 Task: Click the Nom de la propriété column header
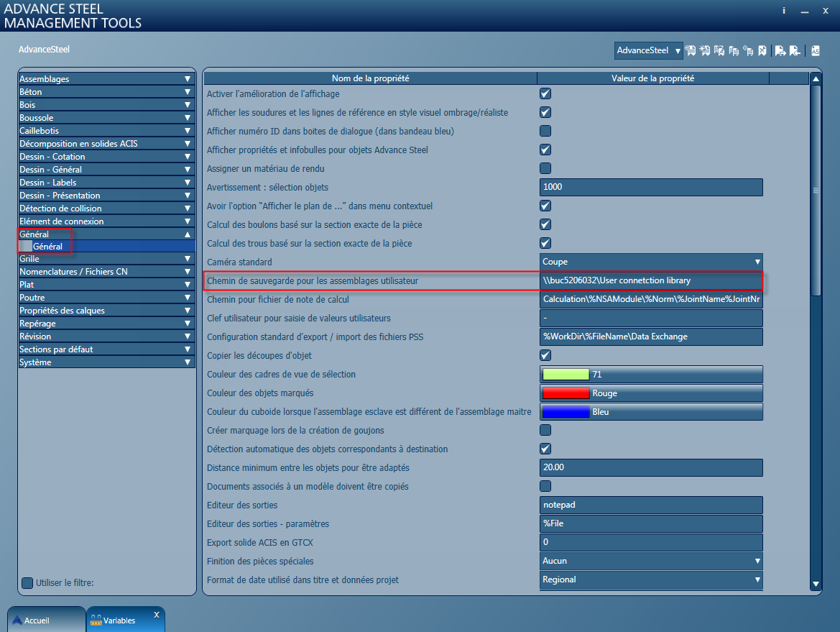[x=370, y=78]
